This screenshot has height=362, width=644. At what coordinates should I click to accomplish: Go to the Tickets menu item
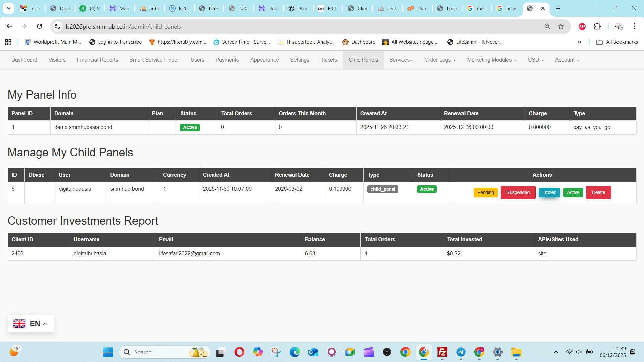(x=328, y=60)
